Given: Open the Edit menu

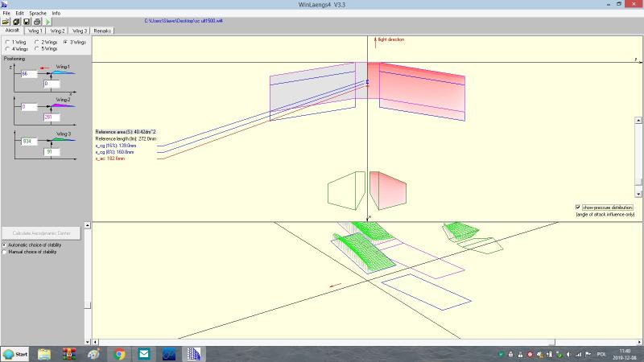Looking at the screenshot, I should [19, 14].
